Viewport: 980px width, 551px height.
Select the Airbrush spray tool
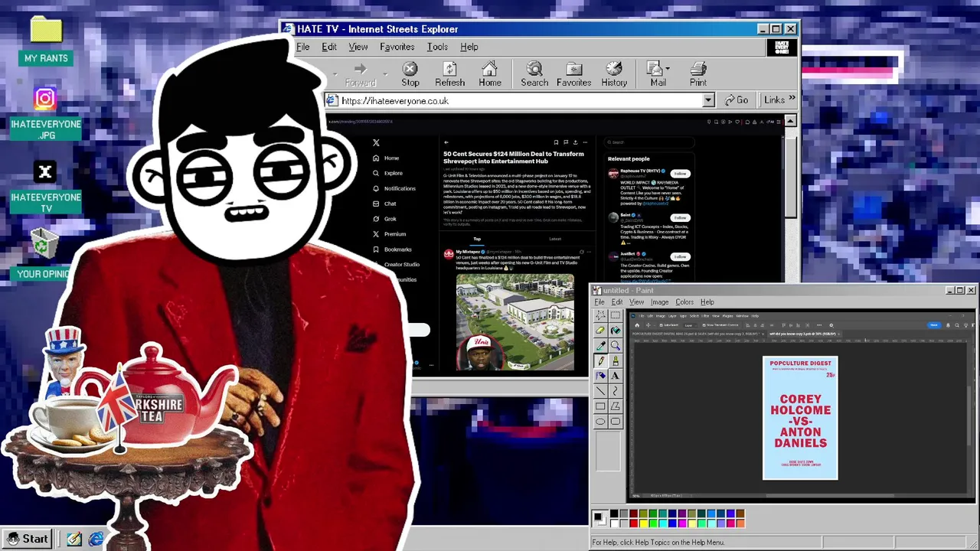pyautogui.click(x=600, y=375)
